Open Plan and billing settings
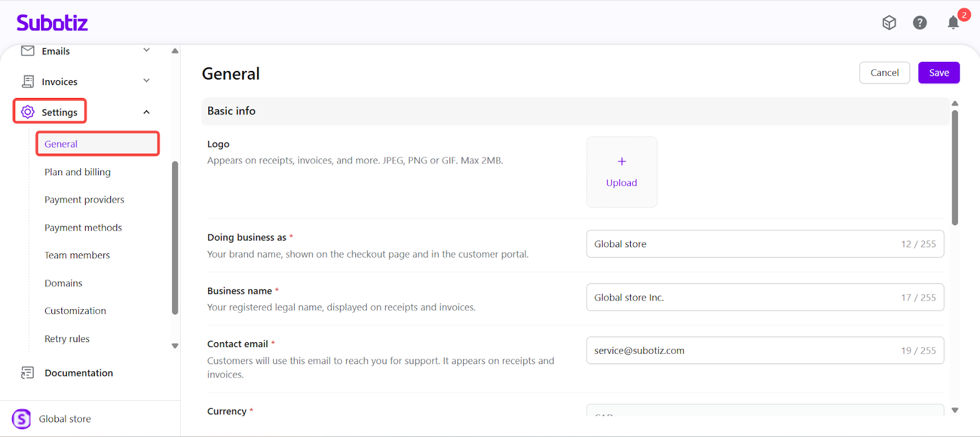 (78, 172)
